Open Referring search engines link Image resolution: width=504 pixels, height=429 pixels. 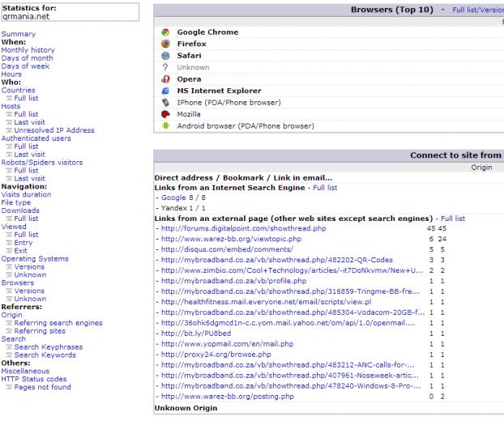coord(58,323)
